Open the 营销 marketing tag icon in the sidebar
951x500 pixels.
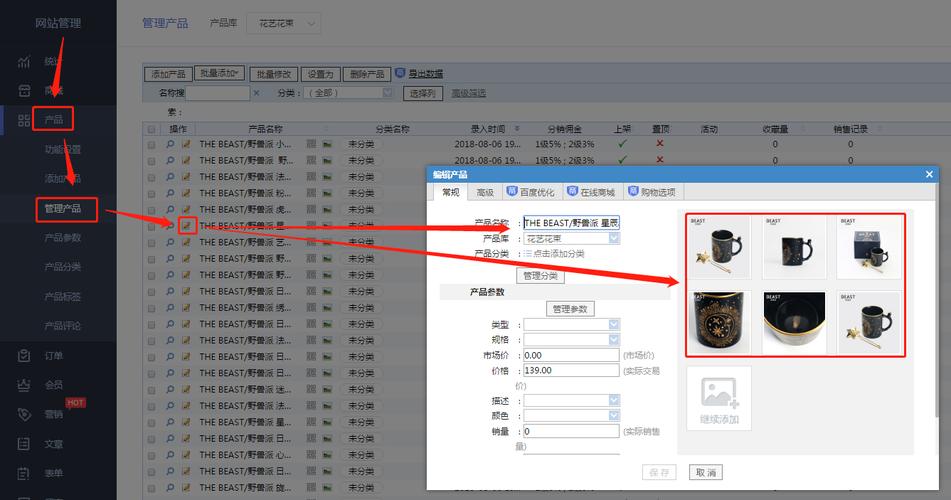(24, 414)
